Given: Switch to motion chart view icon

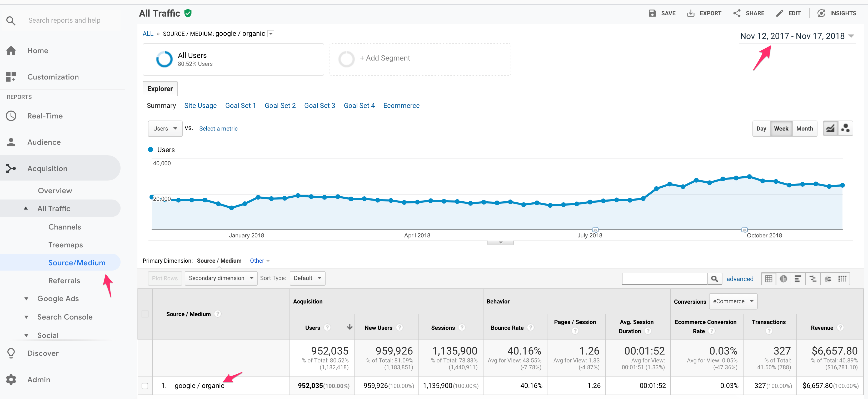Looking at the screenshot, I should point(845,128).
